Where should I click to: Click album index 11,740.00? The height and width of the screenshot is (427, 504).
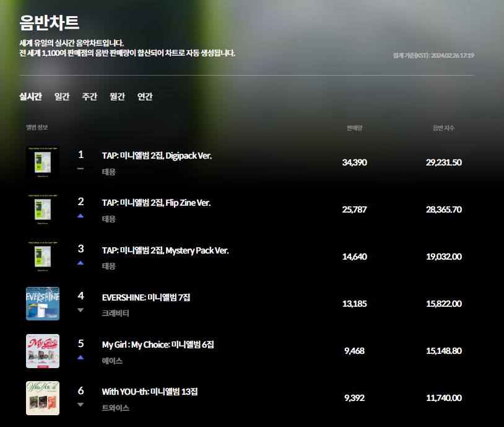point(444,398)
